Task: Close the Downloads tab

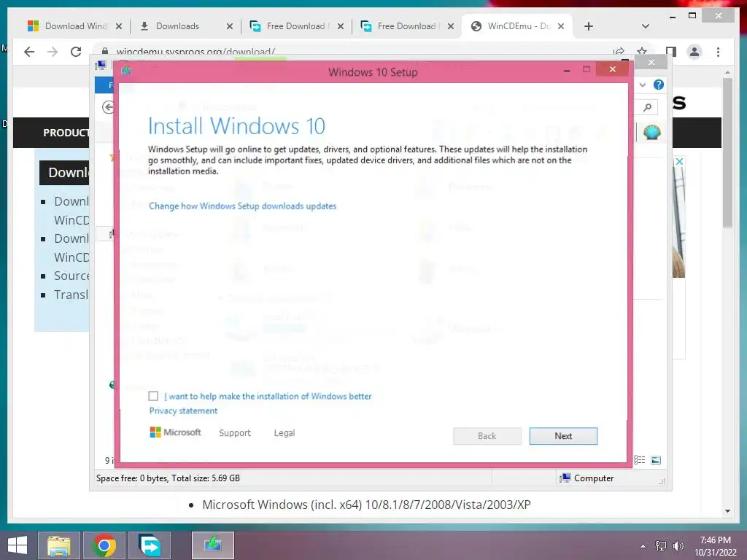Action: tap(230, 26)
